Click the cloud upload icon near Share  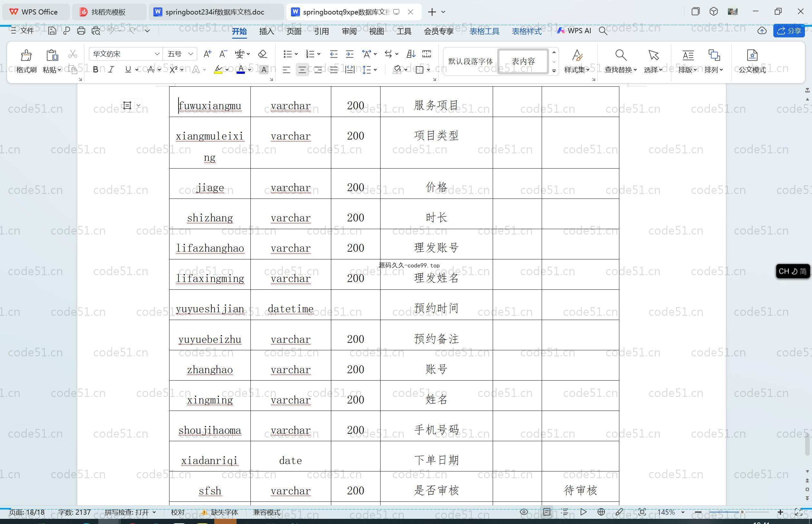[762, 31]
